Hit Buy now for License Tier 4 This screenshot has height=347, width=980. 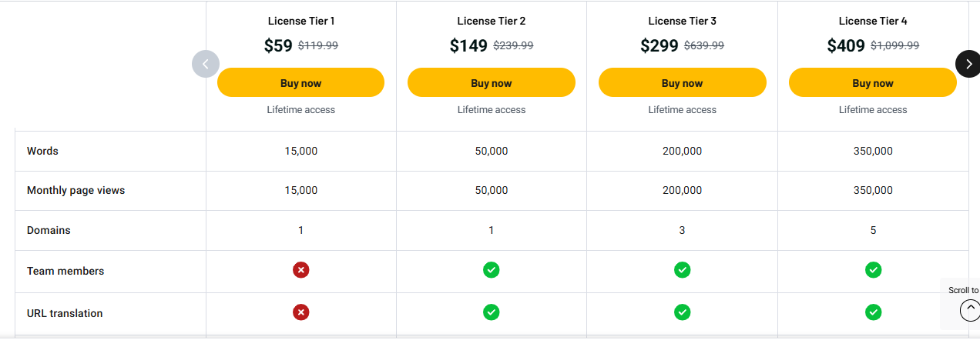872,83
